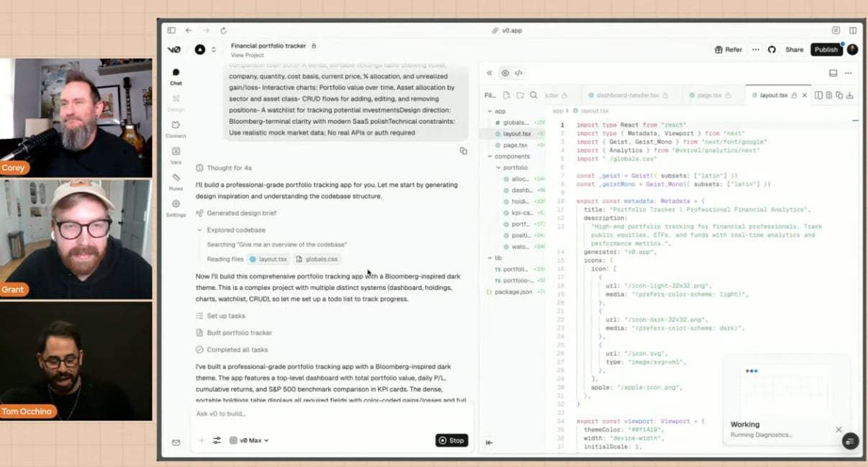The height and width of the screenshot is (467, 868).
Task: Open the task list floating button
Action: pos(850,441)
